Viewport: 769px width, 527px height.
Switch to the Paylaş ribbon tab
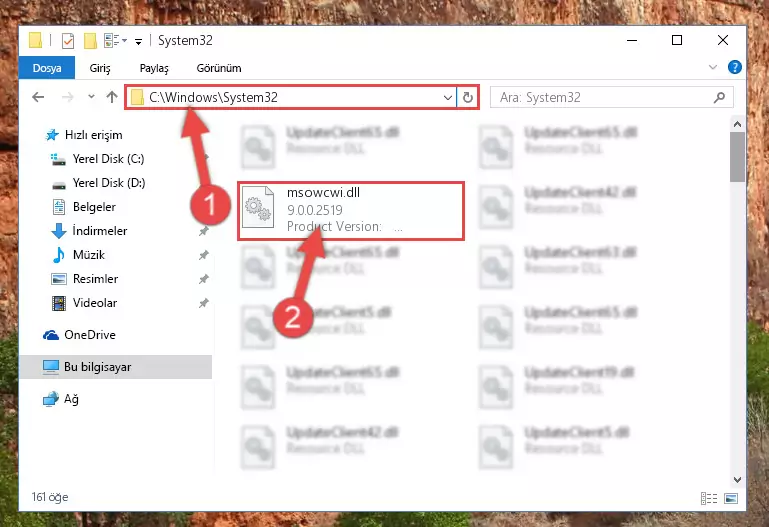pyautogui.click(x=154, y=68)
